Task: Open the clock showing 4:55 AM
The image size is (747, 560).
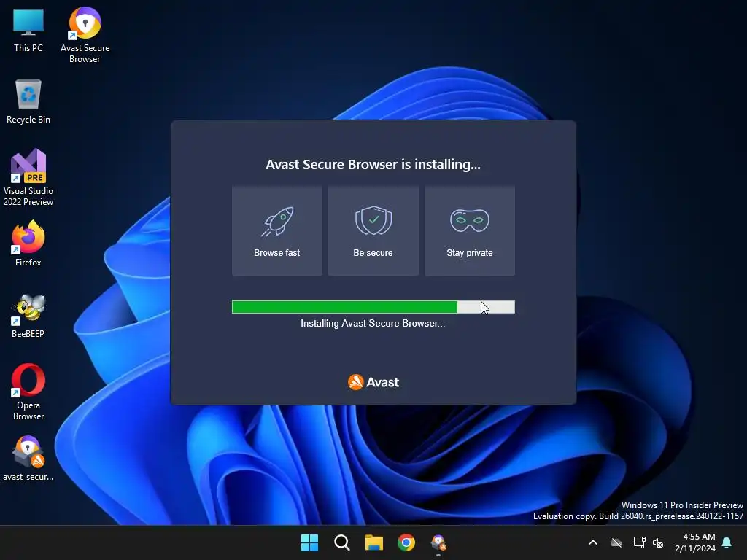Action: (x=695, y=542)
